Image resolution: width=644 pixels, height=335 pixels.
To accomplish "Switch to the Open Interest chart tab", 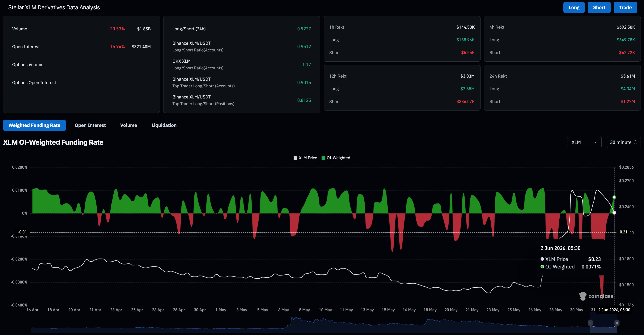I will coord(90,125).
